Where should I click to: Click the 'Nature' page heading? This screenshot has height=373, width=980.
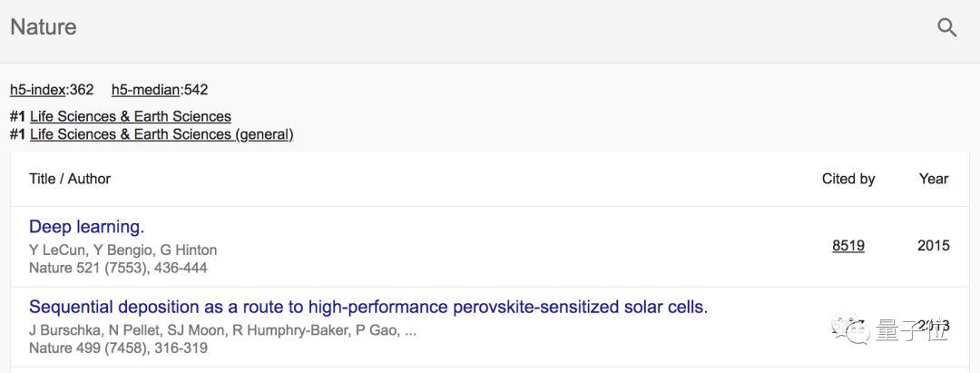(x=44, y=27)
